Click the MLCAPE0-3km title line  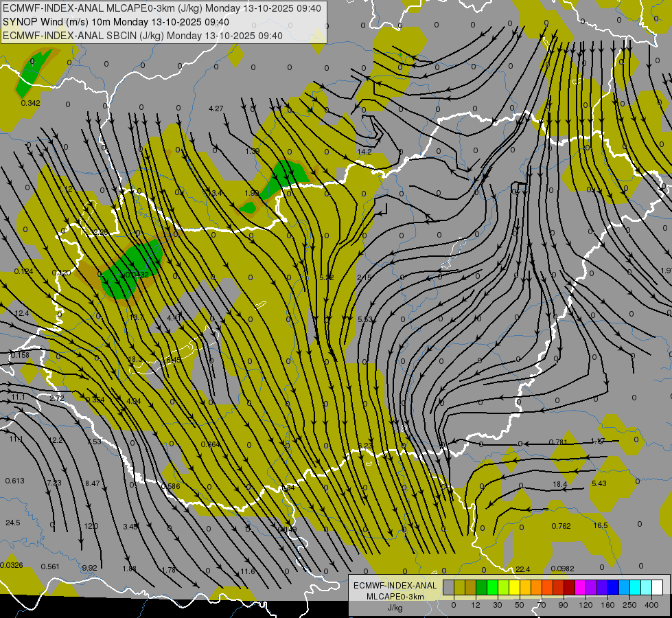[161, 8]
